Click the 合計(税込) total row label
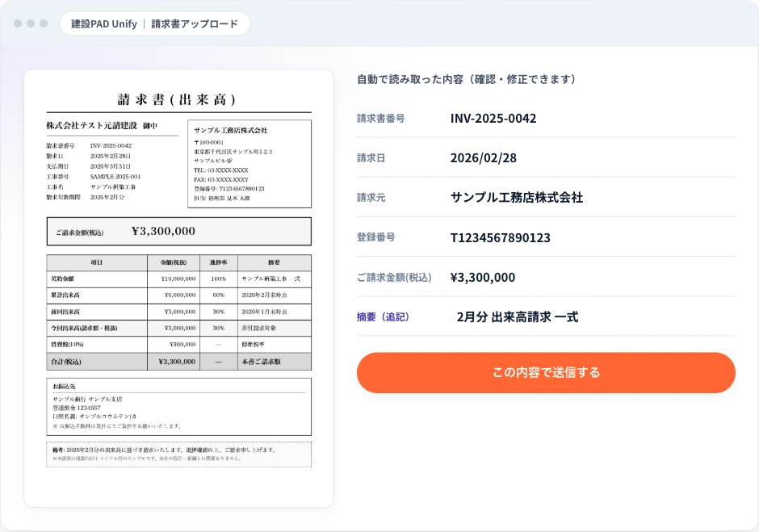 (66, 362)
